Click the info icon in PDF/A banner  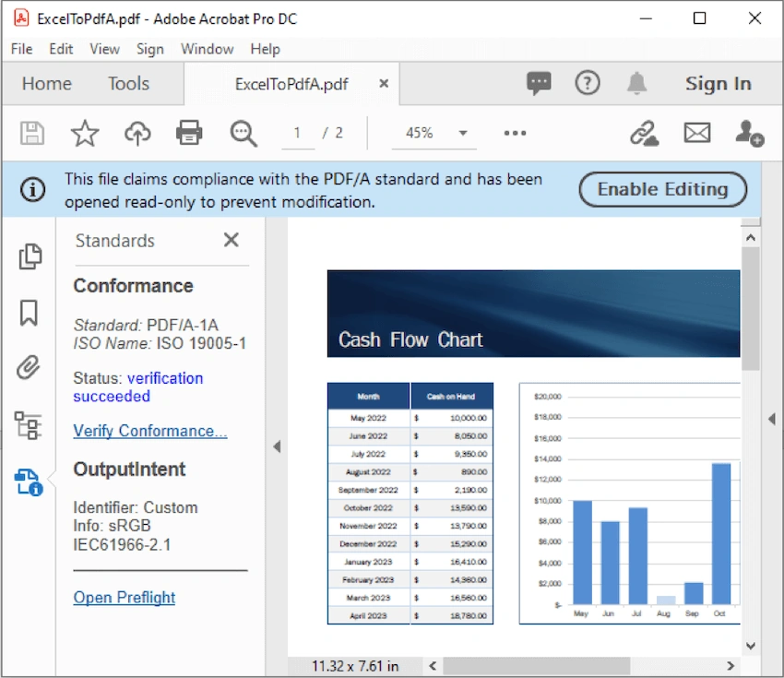[33, 190]
